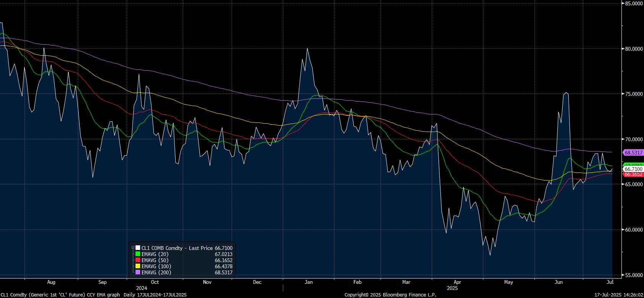Select the EMAVG (20) legend entry
This screenshot has width=644, height=298.
(x=155, y=254)
